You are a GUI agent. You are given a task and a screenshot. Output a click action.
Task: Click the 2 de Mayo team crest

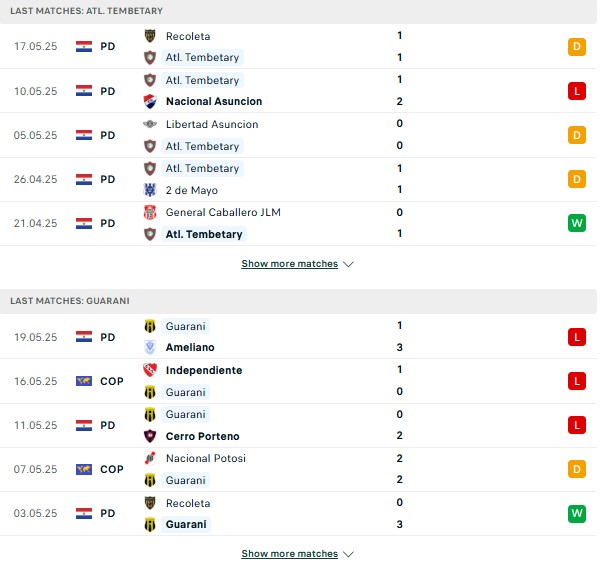[150, 190]
